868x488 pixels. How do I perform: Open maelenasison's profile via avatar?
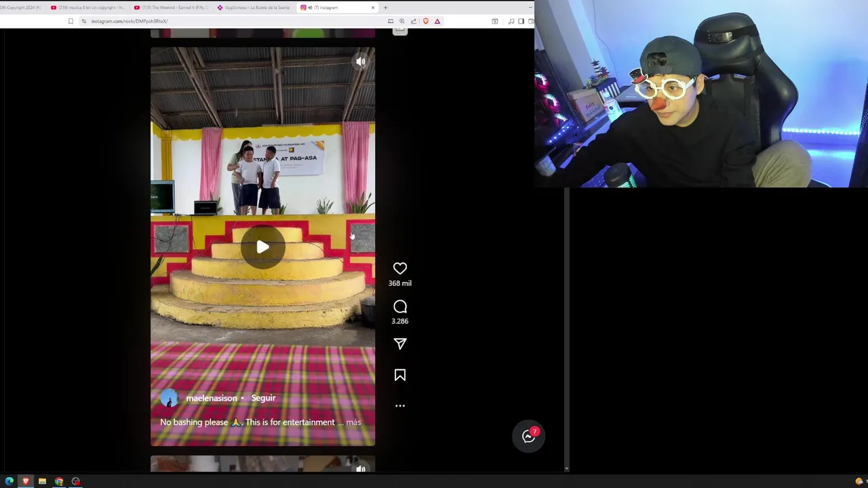click(x=169, y=399)
